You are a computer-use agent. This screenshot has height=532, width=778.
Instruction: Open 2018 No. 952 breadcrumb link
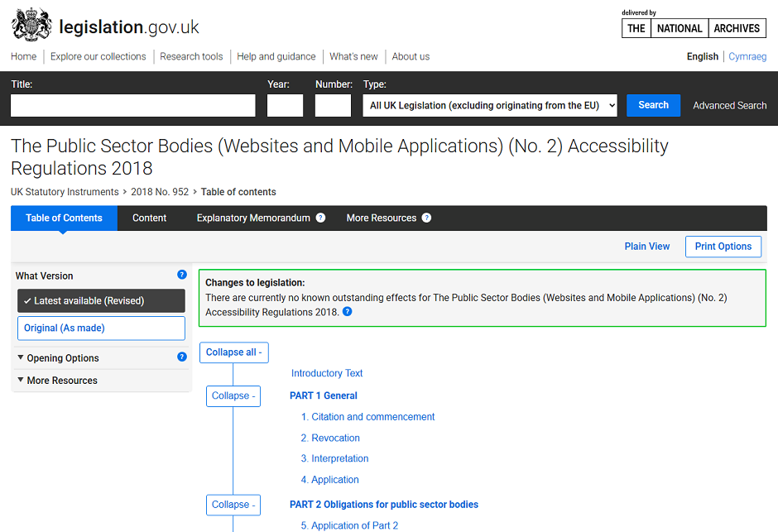tap(160, 192)
